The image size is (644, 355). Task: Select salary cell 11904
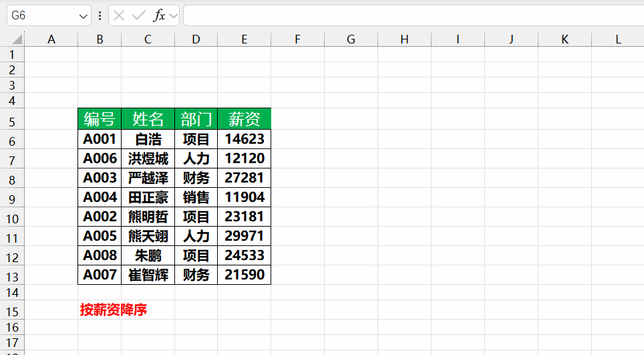click(x=245, y=197)
